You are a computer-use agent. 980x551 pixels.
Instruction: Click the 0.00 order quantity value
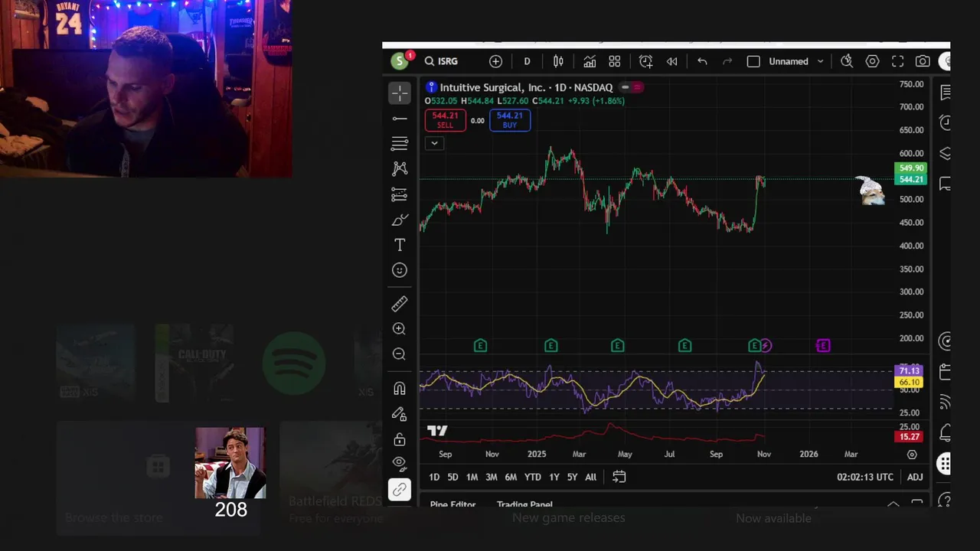pyautogui.click(x=478, y=120)
